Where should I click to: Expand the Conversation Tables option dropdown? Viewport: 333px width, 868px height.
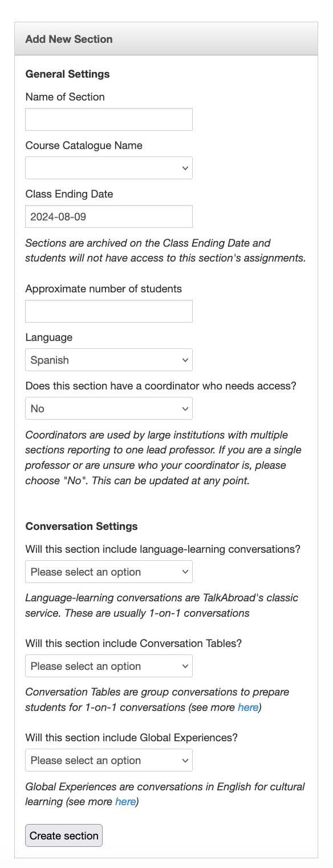pyautogui.click(x=109, y=666)
